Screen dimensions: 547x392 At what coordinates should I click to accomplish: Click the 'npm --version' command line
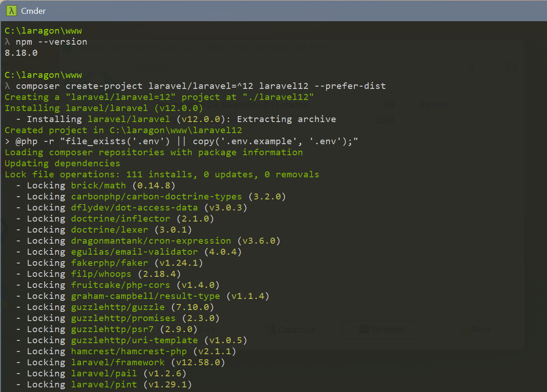46,42
